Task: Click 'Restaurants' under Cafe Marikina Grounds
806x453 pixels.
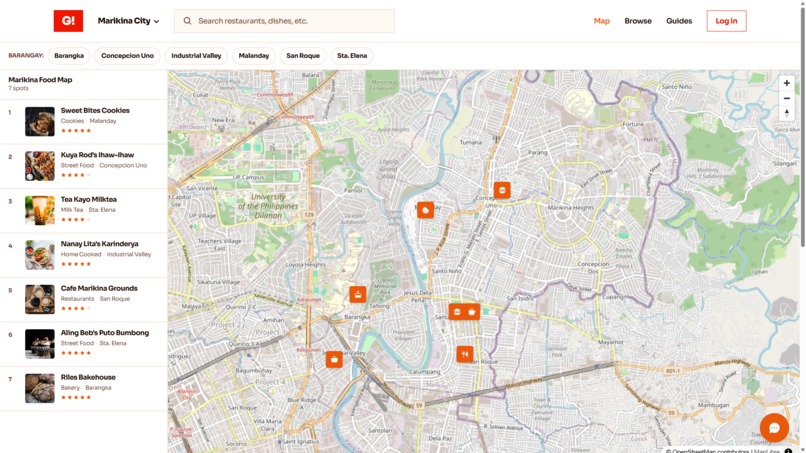Action: point(77,299)
